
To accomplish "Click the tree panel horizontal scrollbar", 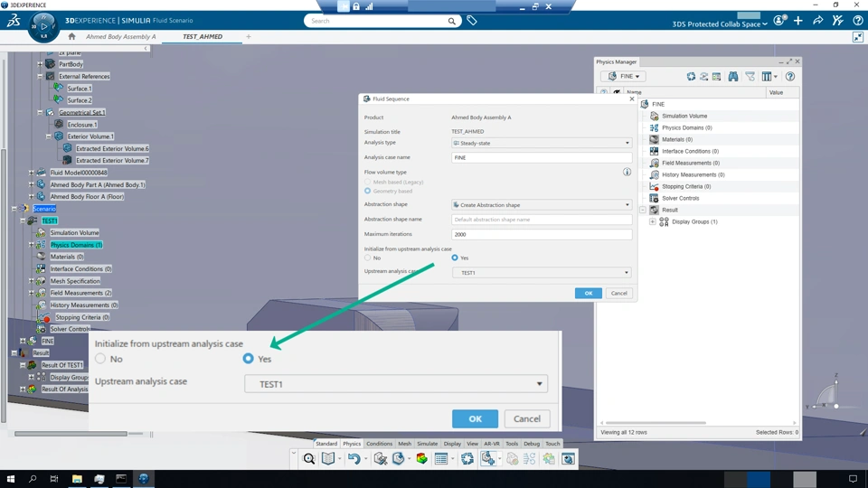I will (71, 434).
